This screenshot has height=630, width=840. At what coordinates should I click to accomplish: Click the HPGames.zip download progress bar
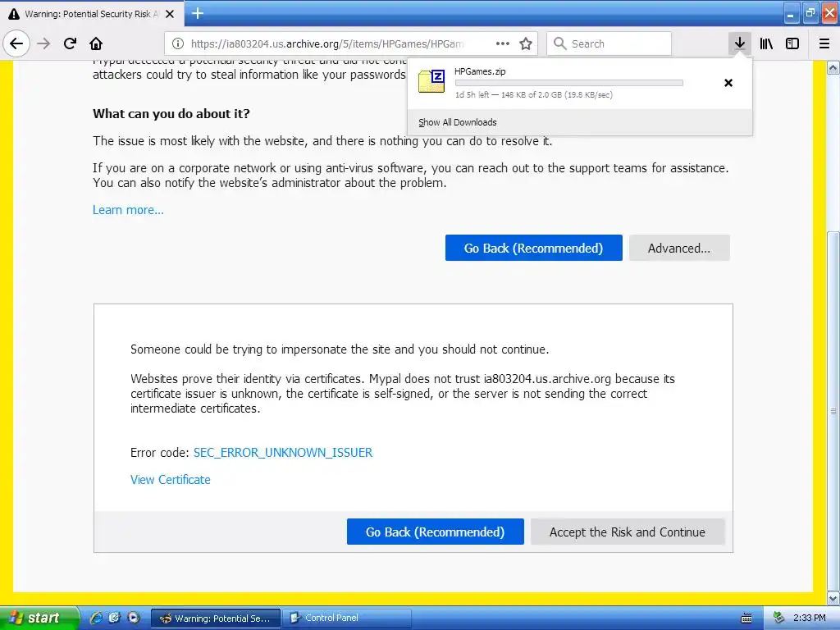569,83
